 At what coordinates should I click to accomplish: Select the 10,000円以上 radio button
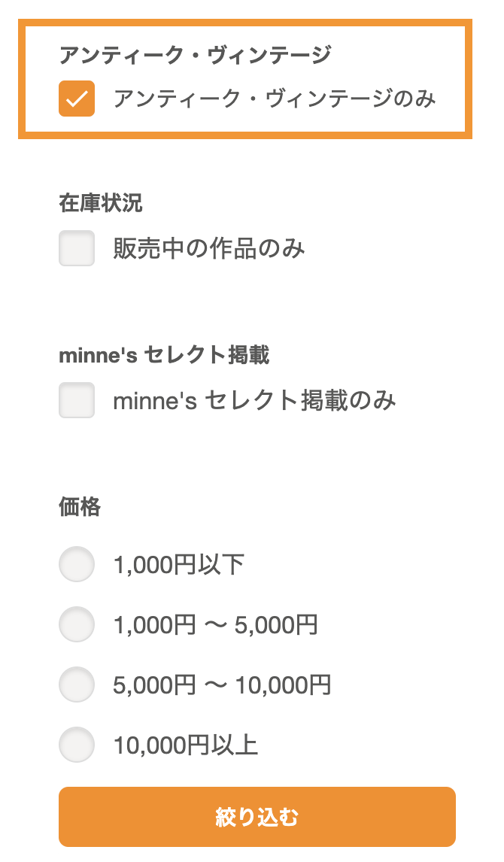tap(76, 745)
